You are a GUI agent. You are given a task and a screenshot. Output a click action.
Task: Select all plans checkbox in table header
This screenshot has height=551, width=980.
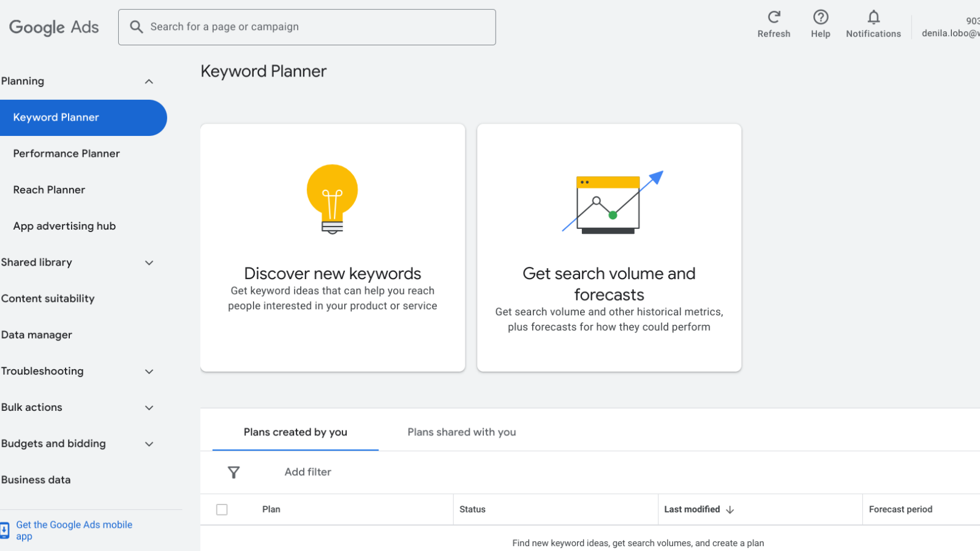[x=222, y=509]
